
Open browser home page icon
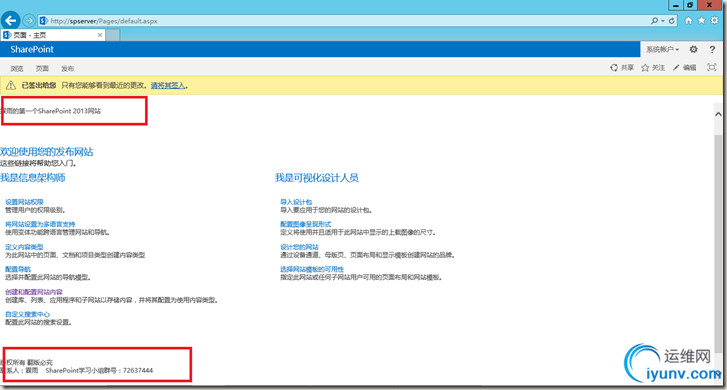(x=689, y=20)
